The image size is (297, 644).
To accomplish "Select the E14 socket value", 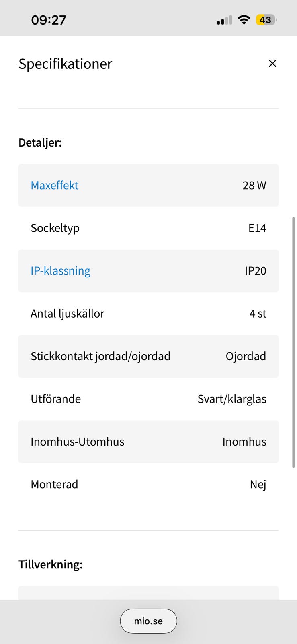I will coord(257,228).
